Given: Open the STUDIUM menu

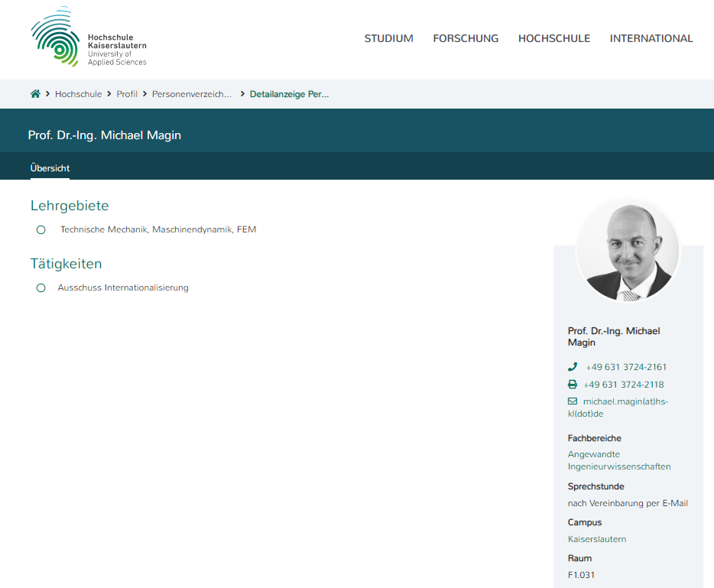Looking at the screenshot, I should 388,38.
